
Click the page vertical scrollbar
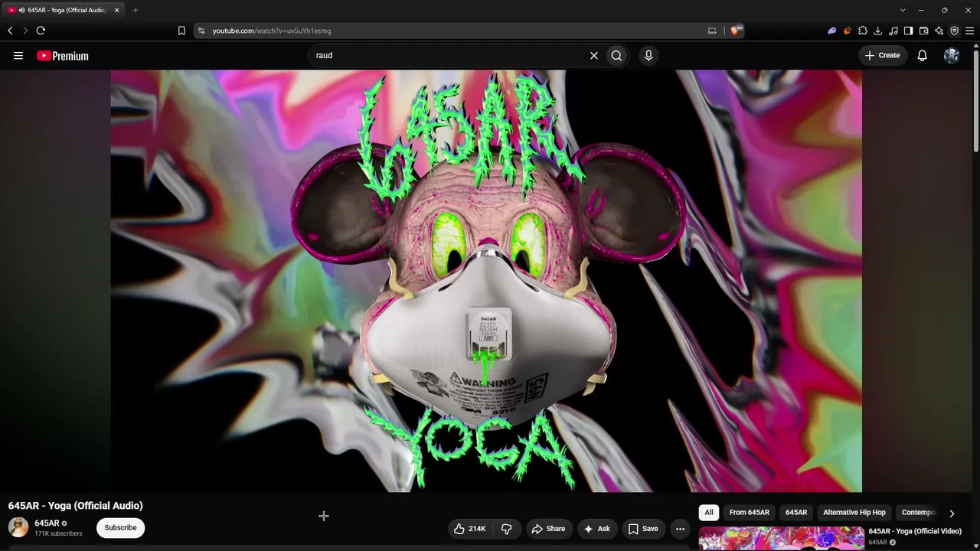[975, 99]
